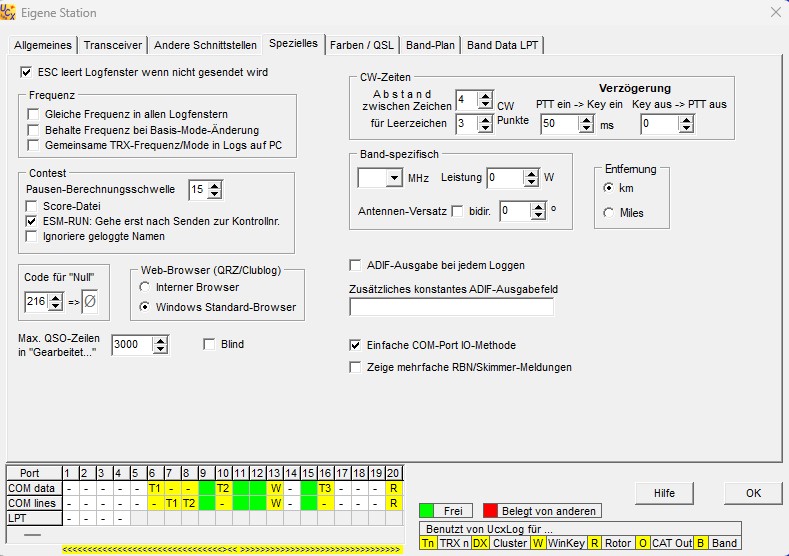Choose 'Miles' as distance unit

(x=609, y=212)
